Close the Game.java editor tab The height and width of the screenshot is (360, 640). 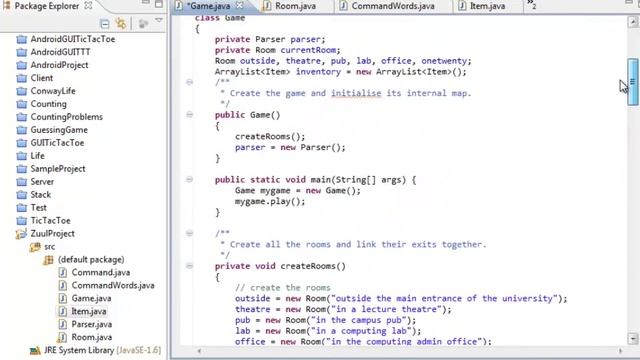point(240,6)
